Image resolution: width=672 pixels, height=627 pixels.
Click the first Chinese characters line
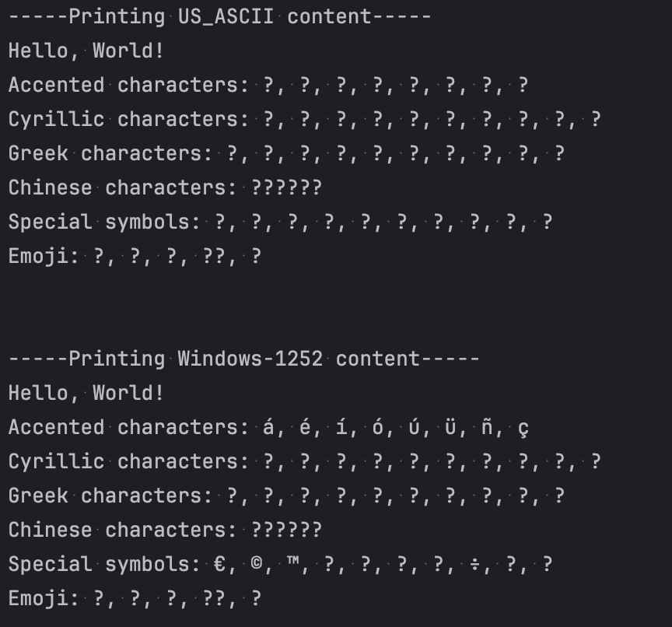click(x=165, y=187)
